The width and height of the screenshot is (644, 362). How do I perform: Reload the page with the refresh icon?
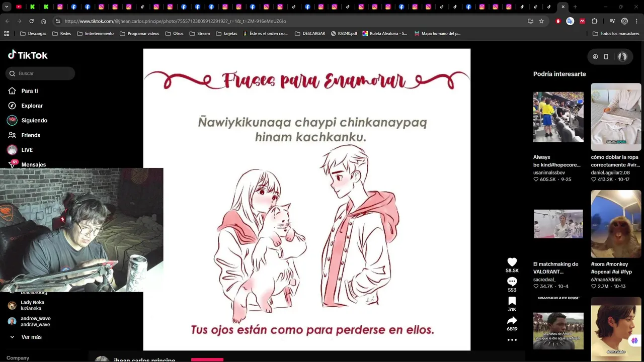pos(31,21)
